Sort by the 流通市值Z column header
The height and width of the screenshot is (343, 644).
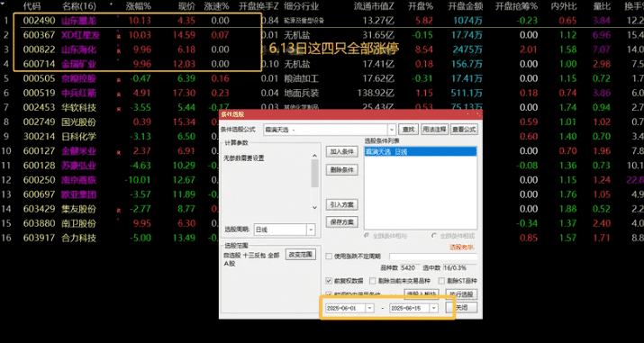tap(374, 5)
